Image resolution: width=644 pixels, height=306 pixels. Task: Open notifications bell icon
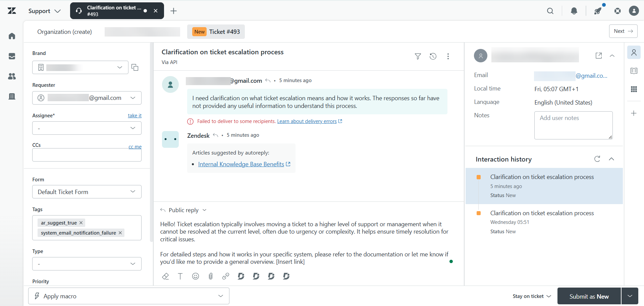(x=574, y=11)
